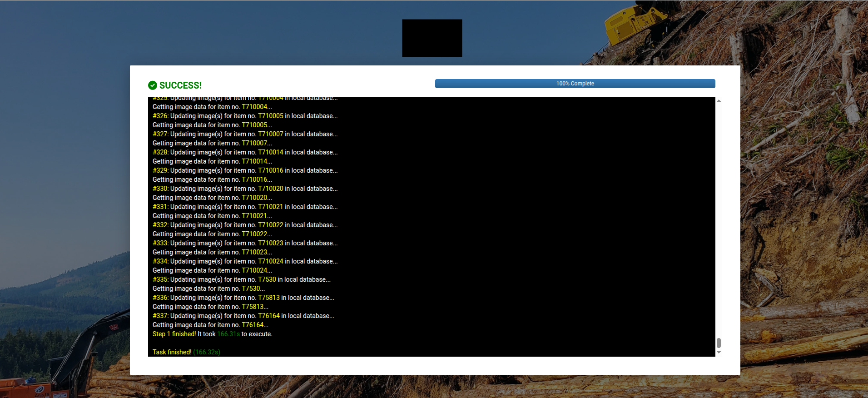Screen dimensions: 868x398
Task: Select log line #332 for item T710022
Action: coord(245,225)
